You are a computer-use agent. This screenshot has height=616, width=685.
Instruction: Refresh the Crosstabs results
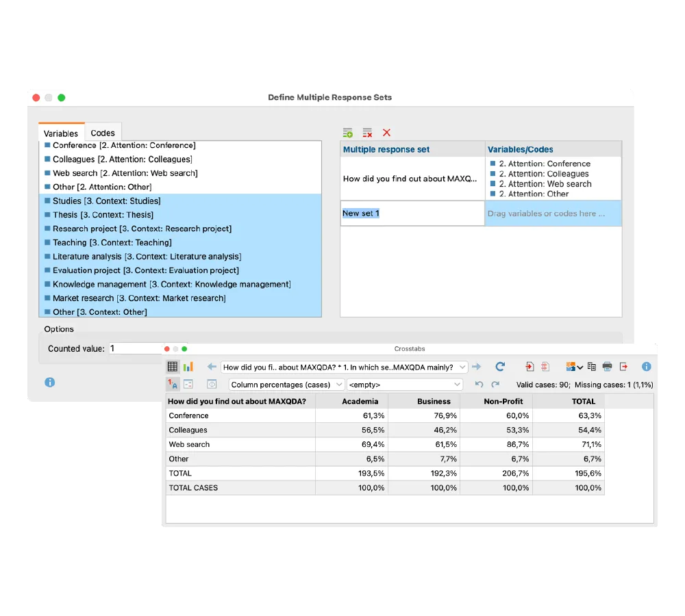click(500, 367)
